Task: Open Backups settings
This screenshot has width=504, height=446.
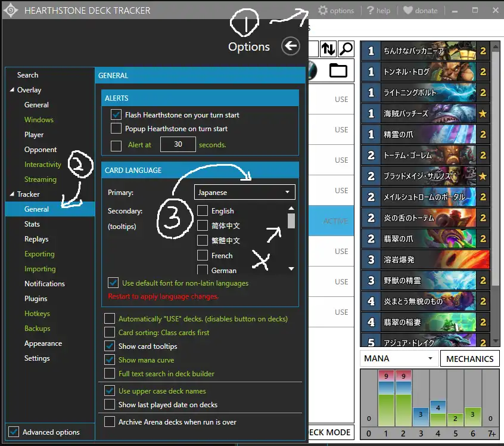Action: point(38,328)
